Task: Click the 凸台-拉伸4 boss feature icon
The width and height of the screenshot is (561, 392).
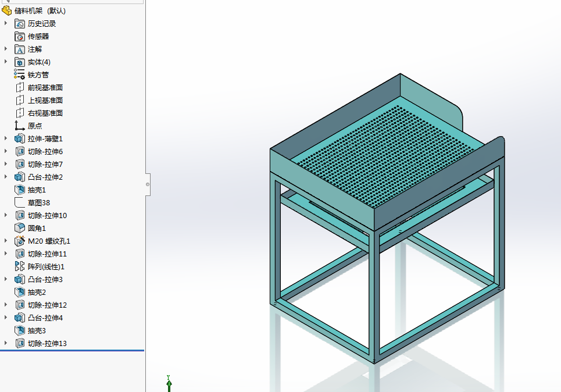Action: coord(20,318)
